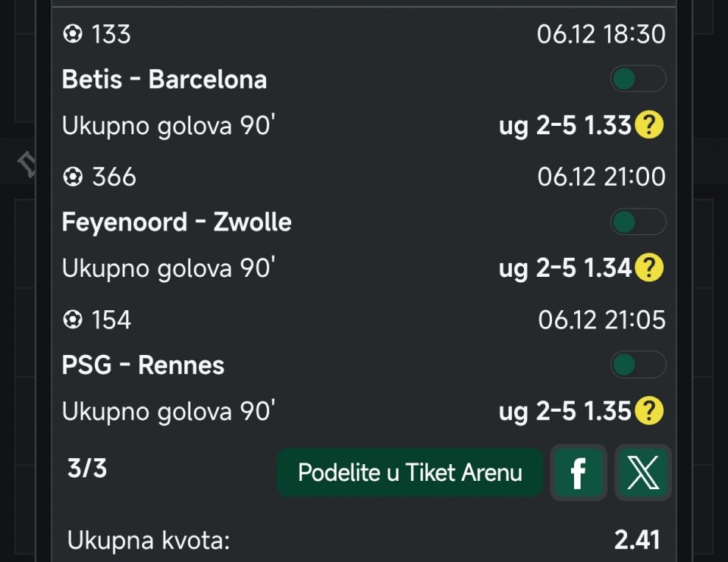Click the soccer ball icon next to 133
Screen dimensions: 728x562
72,34
